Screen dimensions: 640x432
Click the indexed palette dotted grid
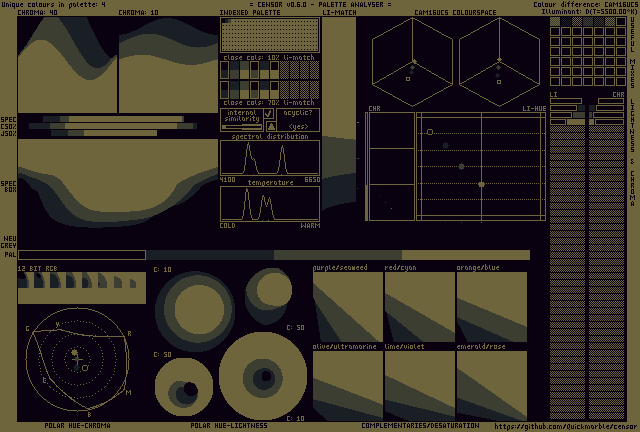coord(270,35)
